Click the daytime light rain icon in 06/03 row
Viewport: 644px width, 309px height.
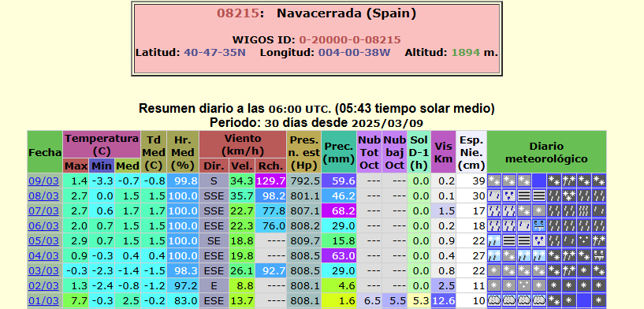click(523, 225)
